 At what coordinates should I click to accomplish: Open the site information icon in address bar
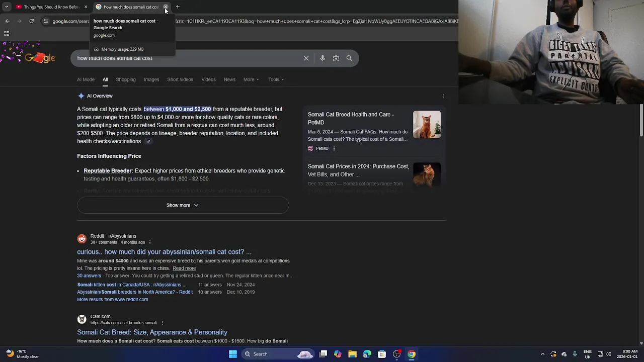coord(46,21)
